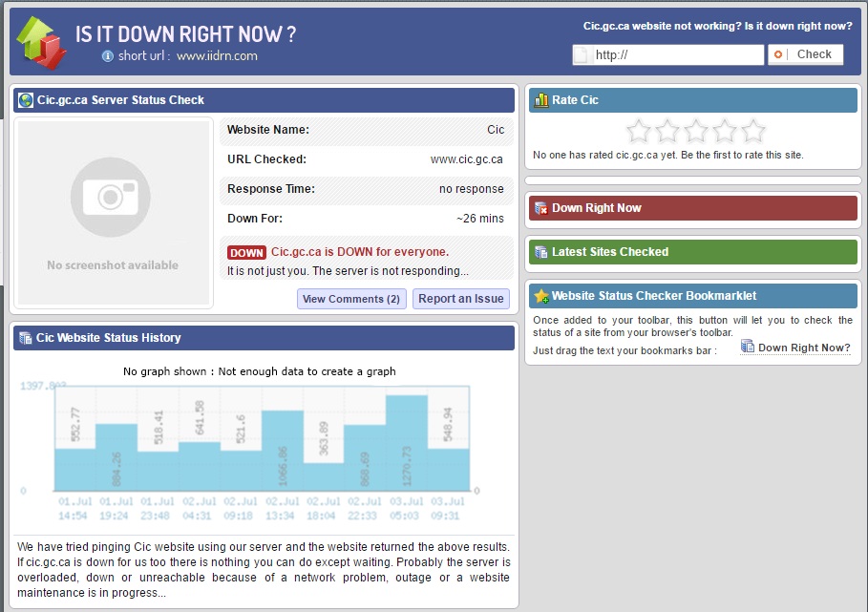Click the icon beside Cic Website Status History

coord(26,338)
